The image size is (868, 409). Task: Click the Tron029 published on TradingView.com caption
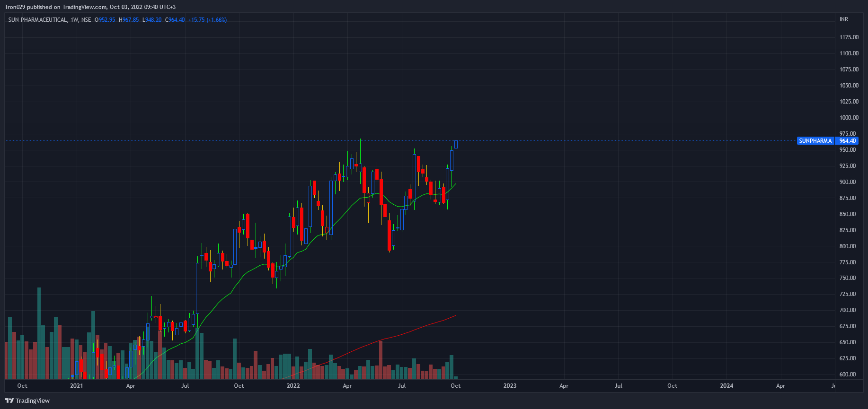click(56, 7)
